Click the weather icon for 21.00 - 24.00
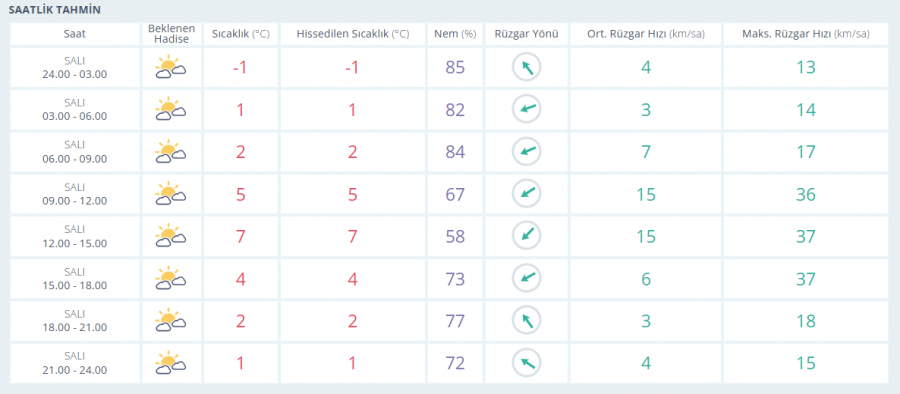Screen dimensions: 900x394 pyautogui.click(x=170, y=363)
